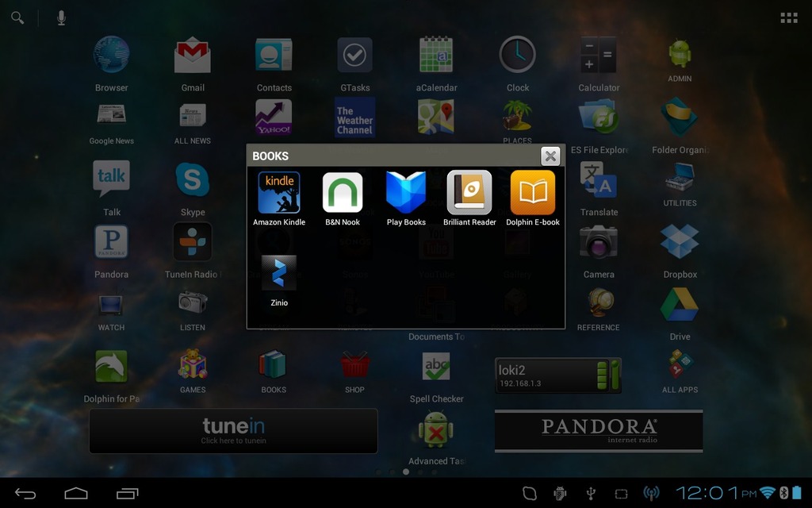
Task: Launch Zinio magazine app
Action: pyautogui.click(x=278, y=273)
